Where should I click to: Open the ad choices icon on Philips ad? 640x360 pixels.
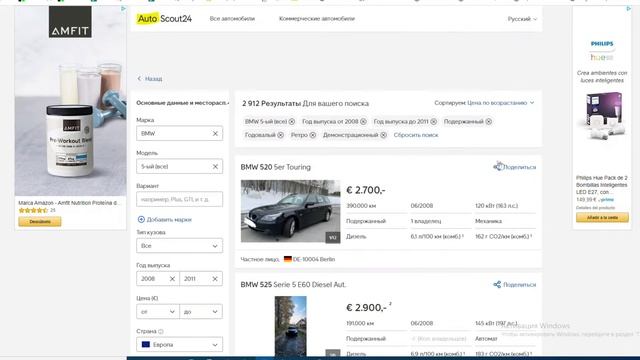click(x=628, y=9)
